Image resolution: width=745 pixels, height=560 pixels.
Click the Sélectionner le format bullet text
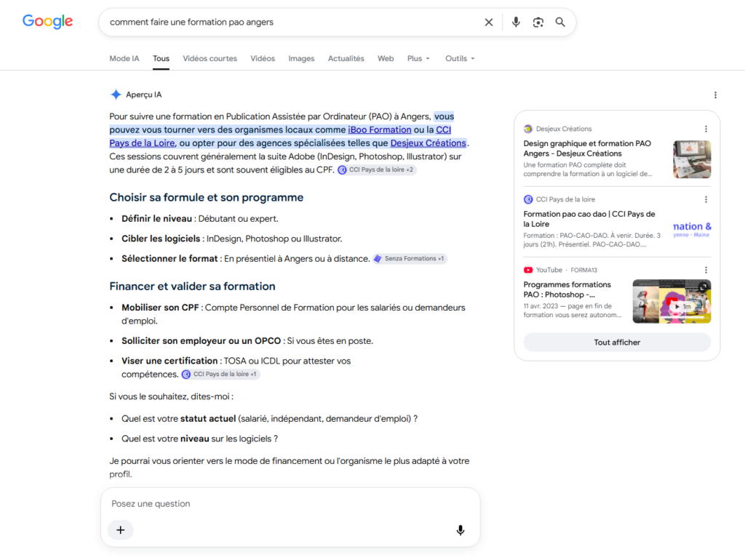(245, 258)
